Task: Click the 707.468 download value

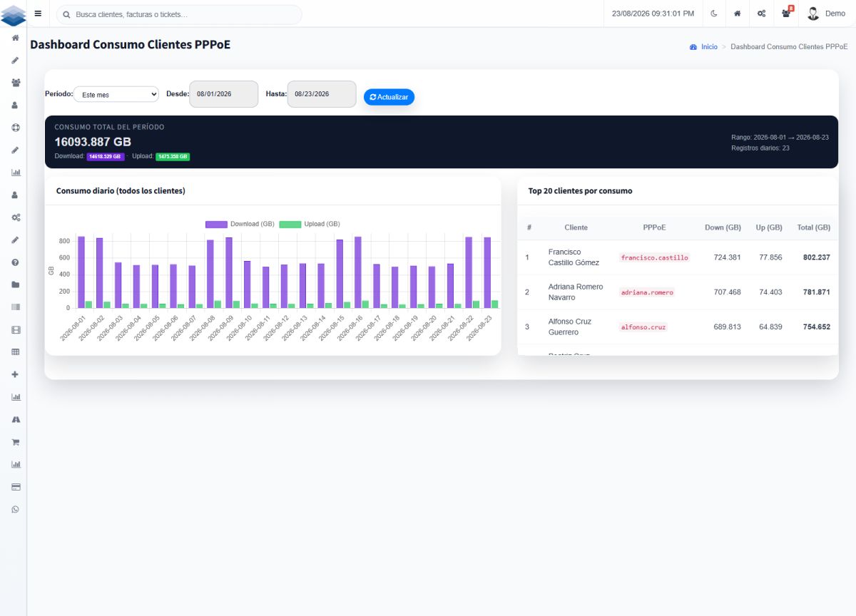Action: tap(726, 292)
